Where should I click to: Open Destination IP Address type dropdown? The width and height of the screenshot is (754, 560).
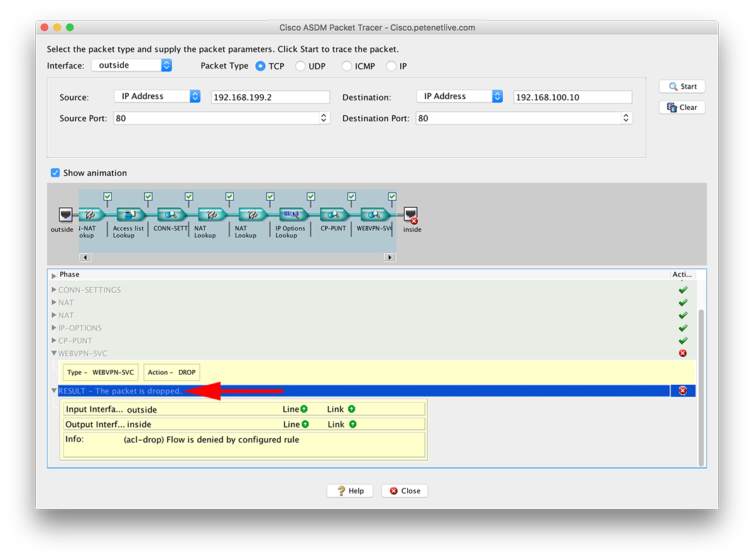point(459,96)
